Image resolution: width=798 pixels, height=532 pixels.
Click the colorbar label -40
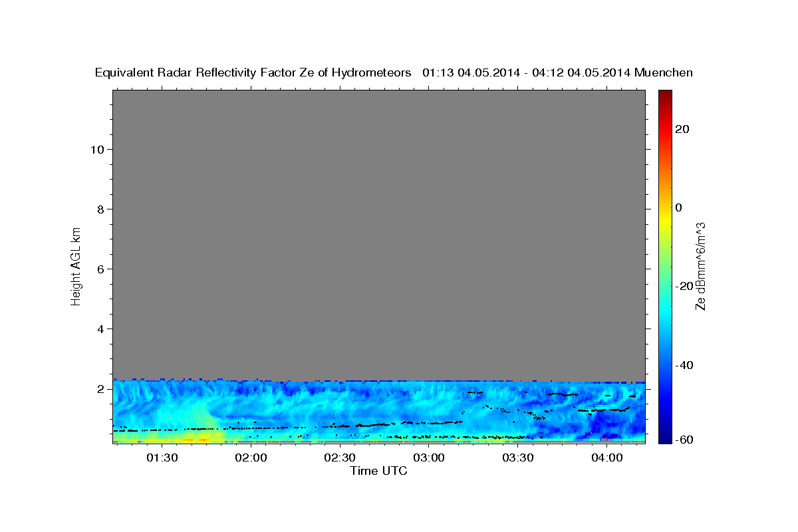coord(686,365)
